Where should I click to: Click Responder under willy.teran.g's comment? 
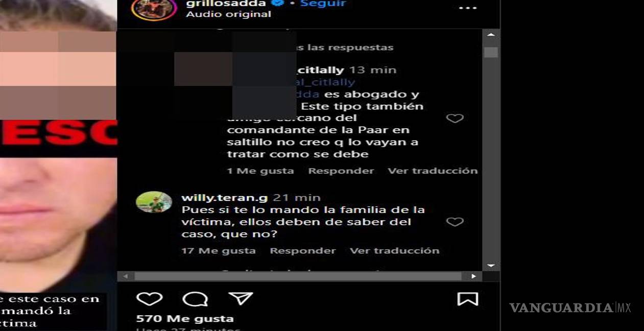pyautogui.click(x=303, y=251)
